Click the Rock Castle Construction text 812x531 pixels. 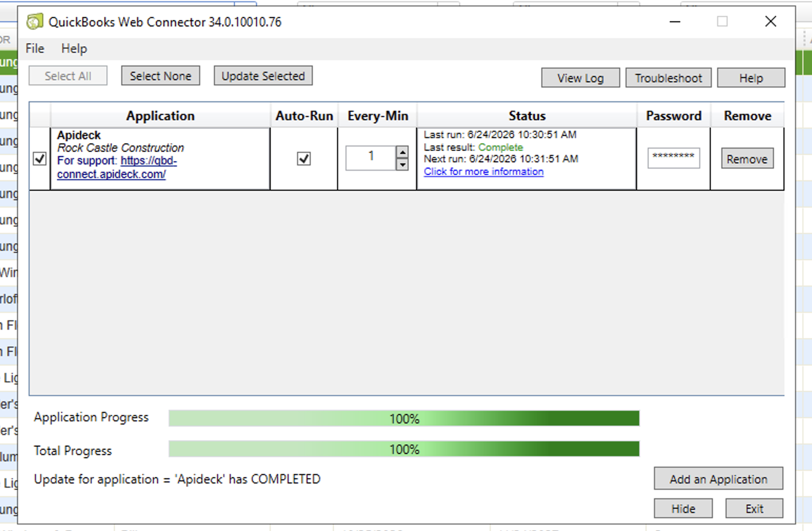coord(121,147)
